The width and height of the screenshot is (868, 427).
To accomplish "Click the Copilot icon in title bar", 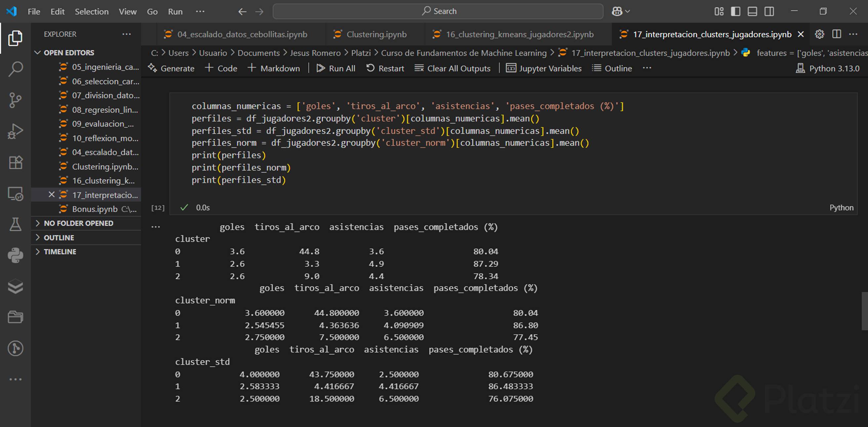I will [617, 12].
